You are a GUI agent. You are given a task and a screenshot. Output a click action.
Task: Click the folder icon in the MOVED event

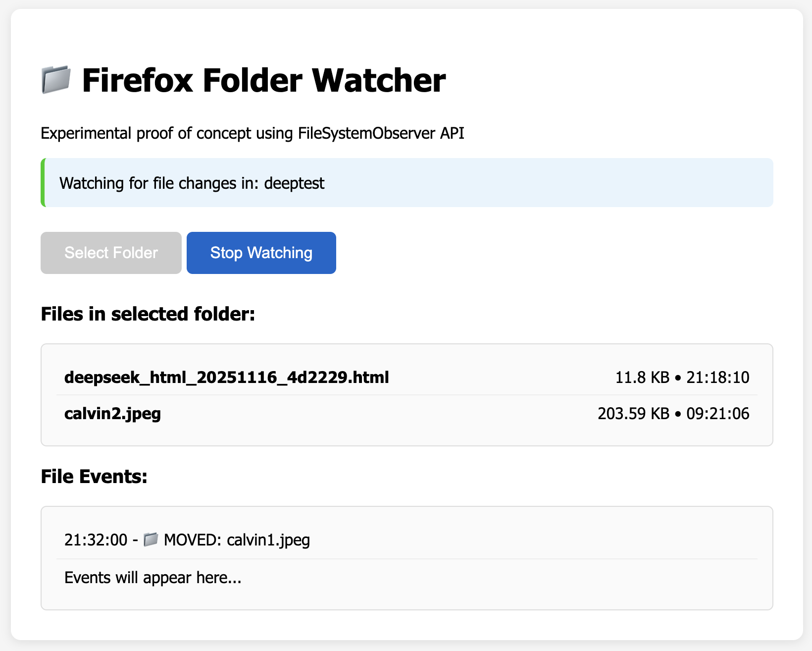pos(151,540)
